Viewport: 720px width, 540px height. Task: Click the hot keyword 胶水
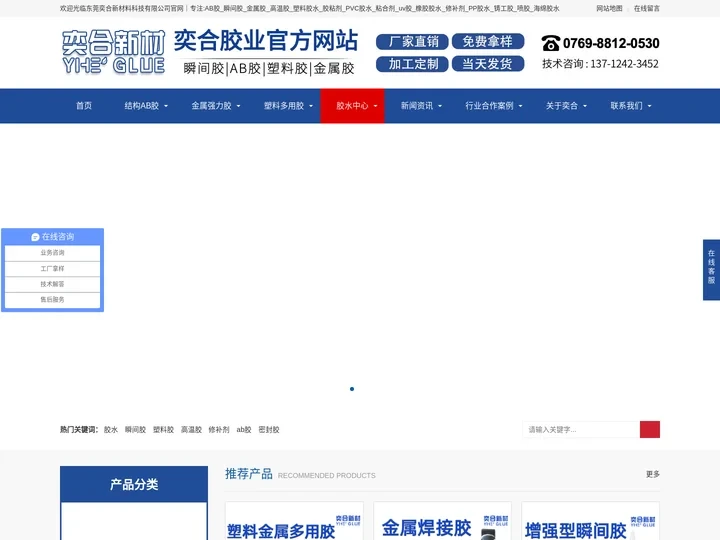coord(111,430)
